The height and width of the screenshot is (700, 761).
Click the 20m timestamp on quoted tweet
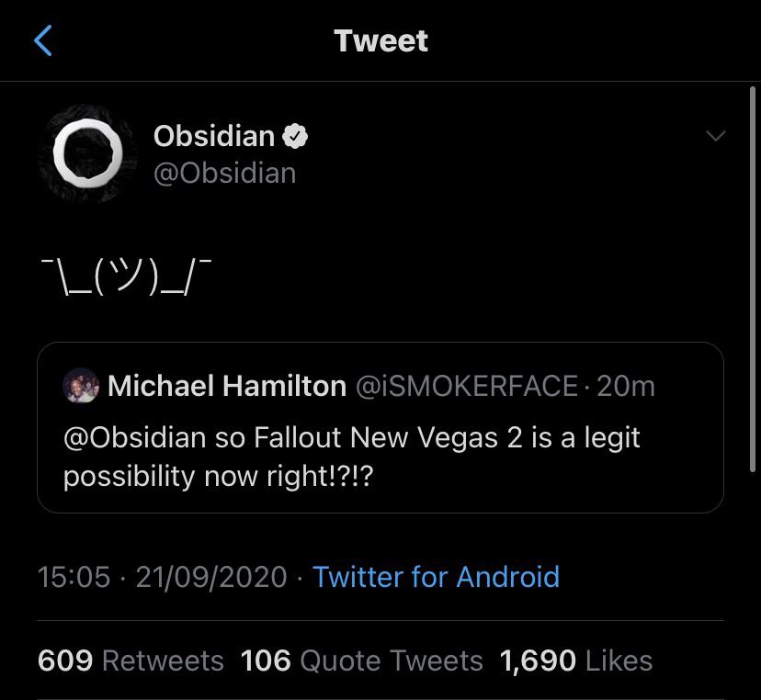pyautogui.click(x=626, y=387)
